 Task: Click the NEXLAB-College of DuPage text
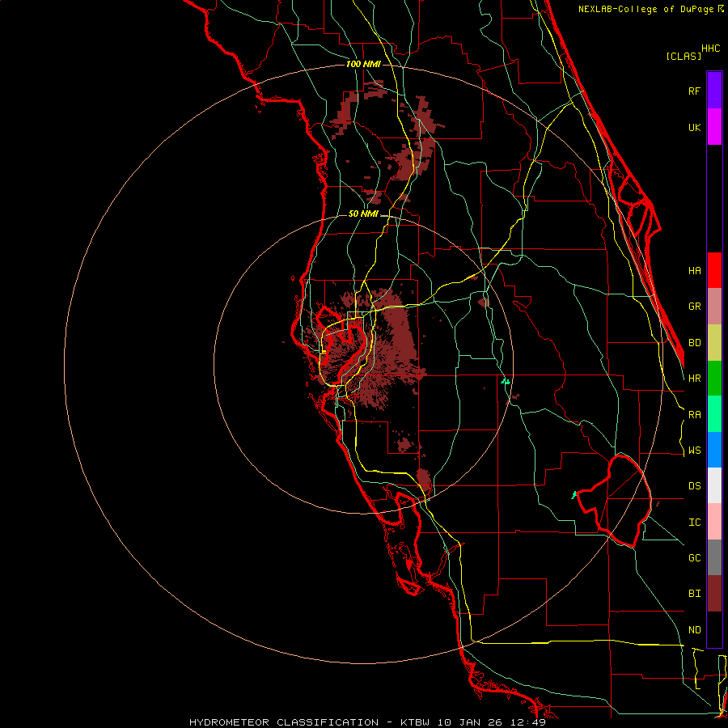pos(647,9)
